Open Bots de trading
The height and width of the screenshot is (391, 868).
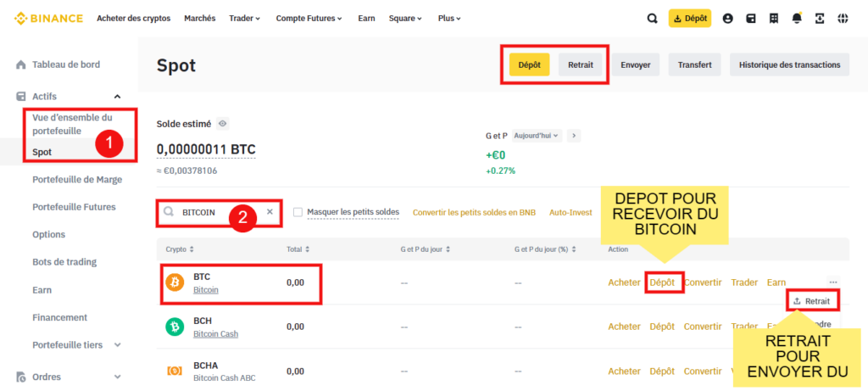point(64,262)
